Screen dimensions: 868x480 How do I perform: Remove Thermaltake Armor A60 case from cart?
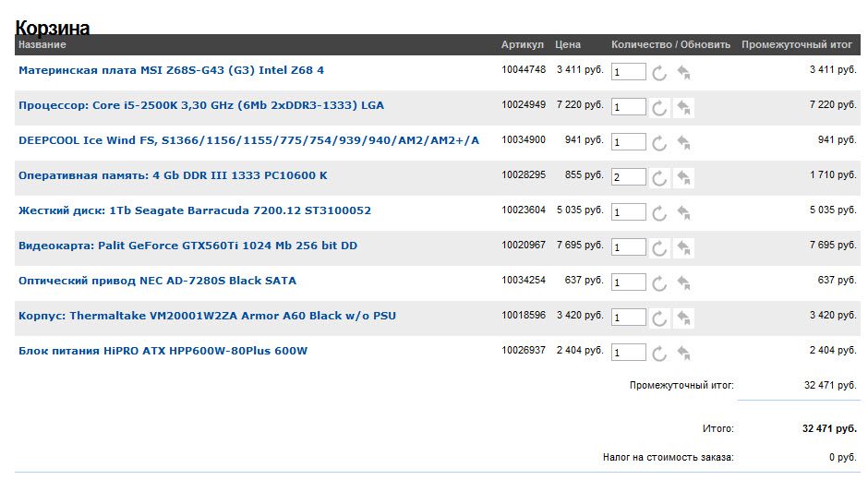[x=683, y=318]
